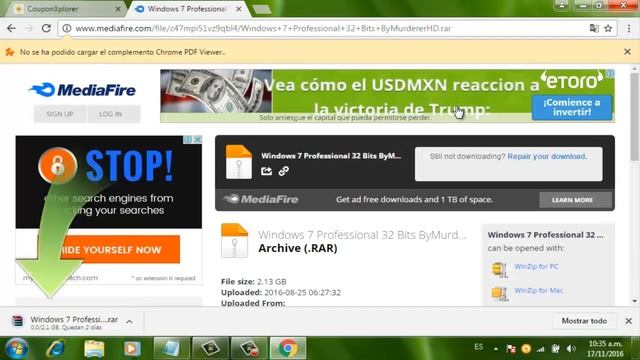The width and height of the screenshot is (640, 360).
Task: Click the eToro ad info icon
Action: (x=611, y=73)
